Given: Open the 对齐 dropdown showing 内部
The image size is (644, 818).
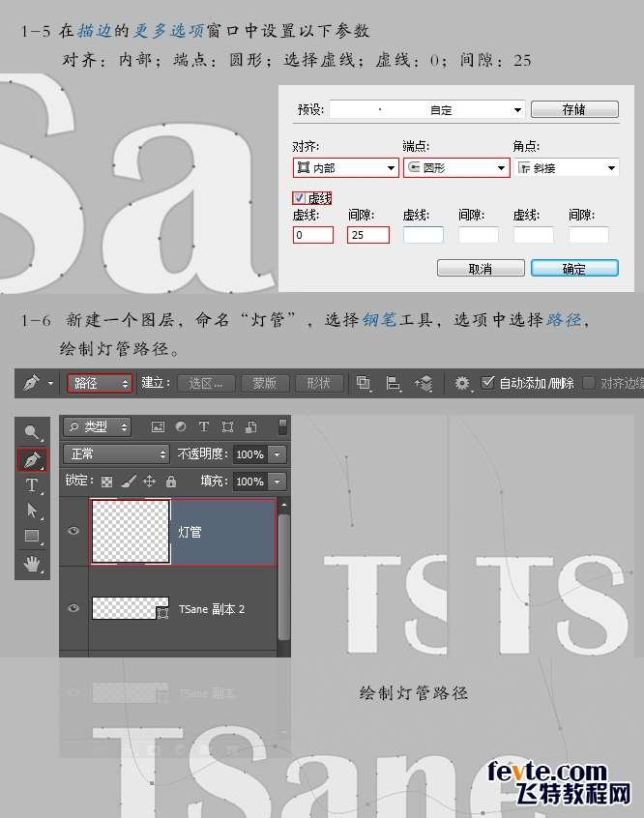Looking at the screenshot, I should tap(346, 167).
